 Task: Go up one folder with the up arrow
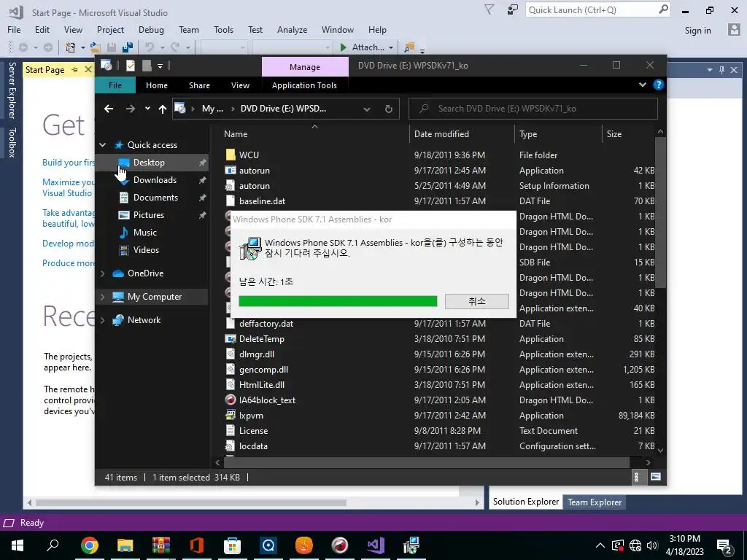click(x=163, y=109)
